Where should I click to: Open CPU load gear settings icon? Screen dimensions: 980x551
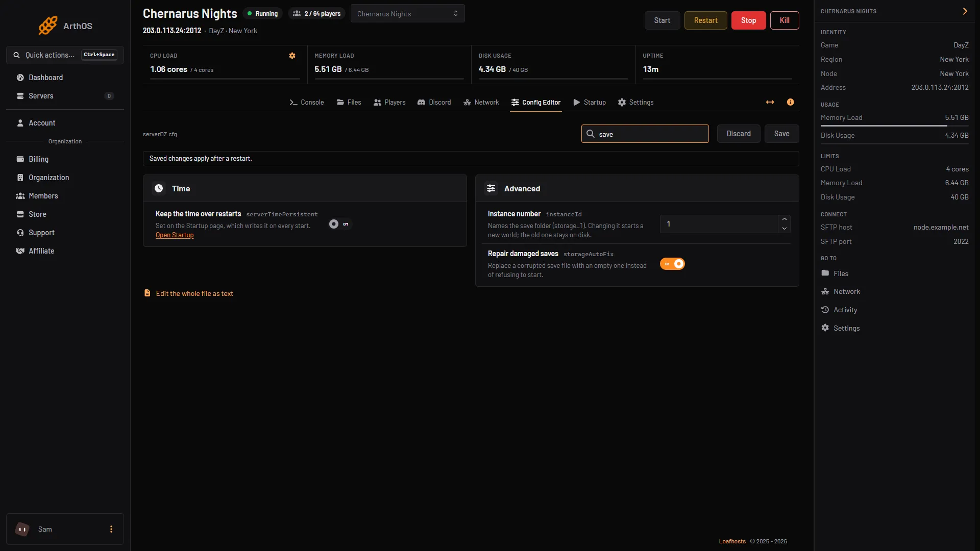pyautogui.click(x=292, y=56)
